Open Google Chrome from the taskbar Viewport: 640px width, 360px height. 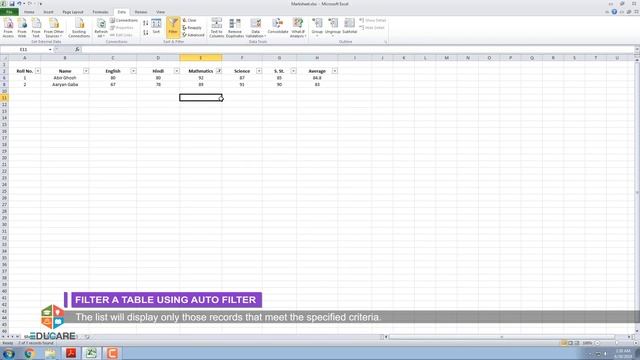pos(29,353)
